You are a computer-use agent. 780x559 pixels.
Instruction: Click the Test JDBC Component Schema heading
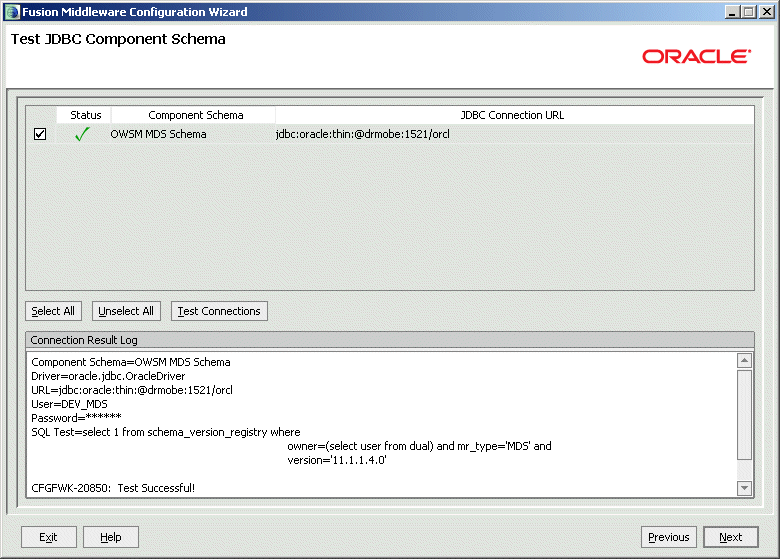pos(118,39)
